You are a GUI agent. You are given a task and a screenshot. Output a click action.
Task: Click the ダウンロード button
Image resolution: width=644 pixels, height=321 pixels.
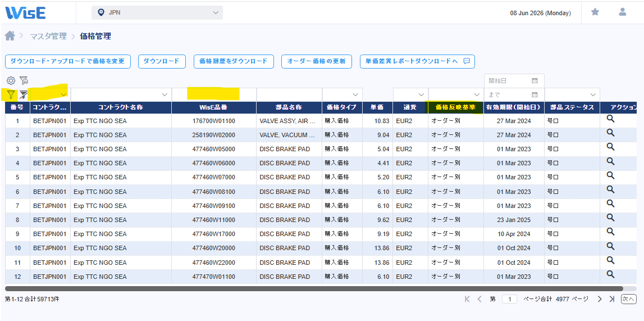coord(162,61)
